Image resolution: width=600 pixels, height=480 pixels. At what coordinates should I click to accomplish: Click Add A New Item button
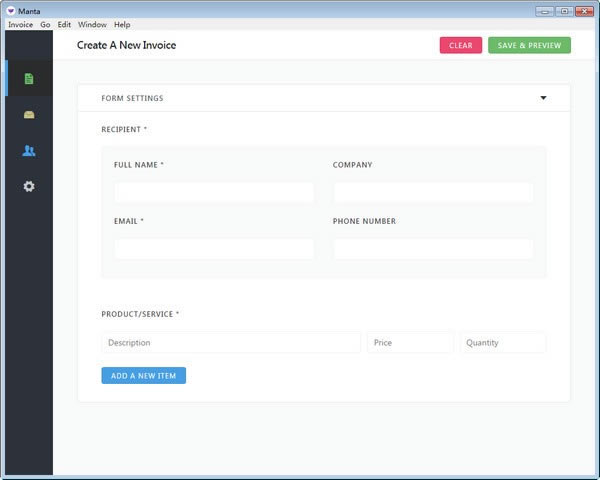(x=143, y=376)
